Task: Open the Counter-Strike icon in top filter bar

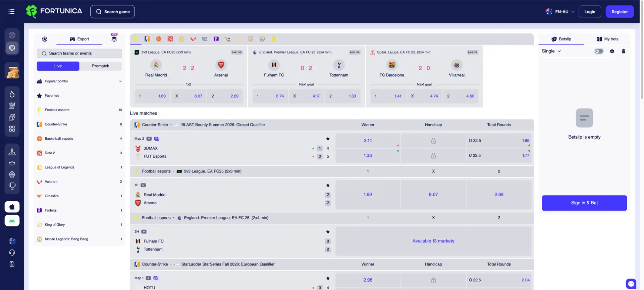Action: tap(147, 39)
